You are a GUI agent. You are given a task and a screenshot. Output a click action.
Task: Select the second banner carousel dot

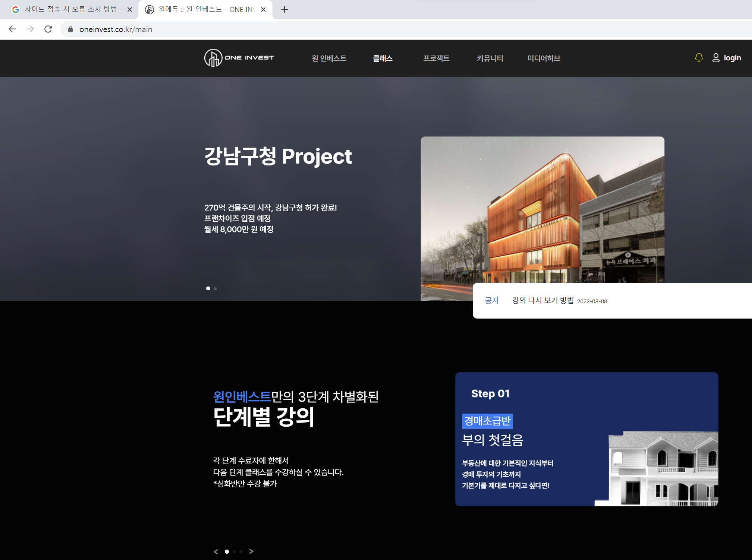215,288
